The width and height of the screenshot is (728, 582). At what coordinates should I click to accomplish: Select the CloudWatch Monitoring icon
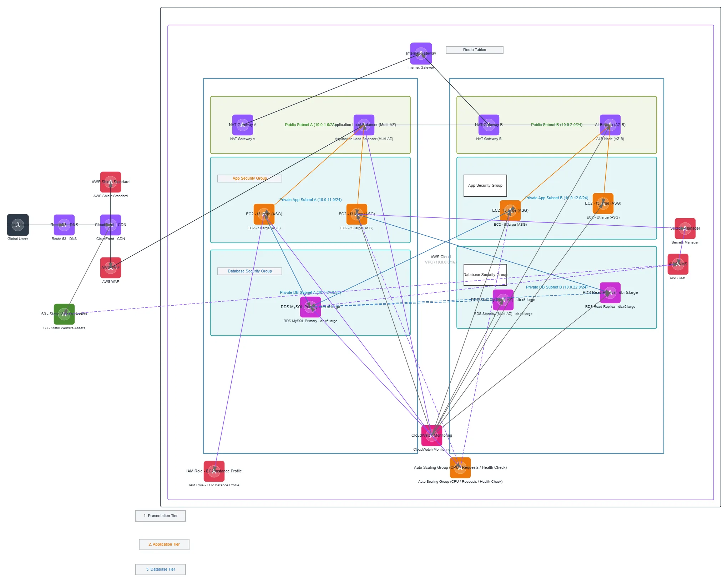coord(432,436)
